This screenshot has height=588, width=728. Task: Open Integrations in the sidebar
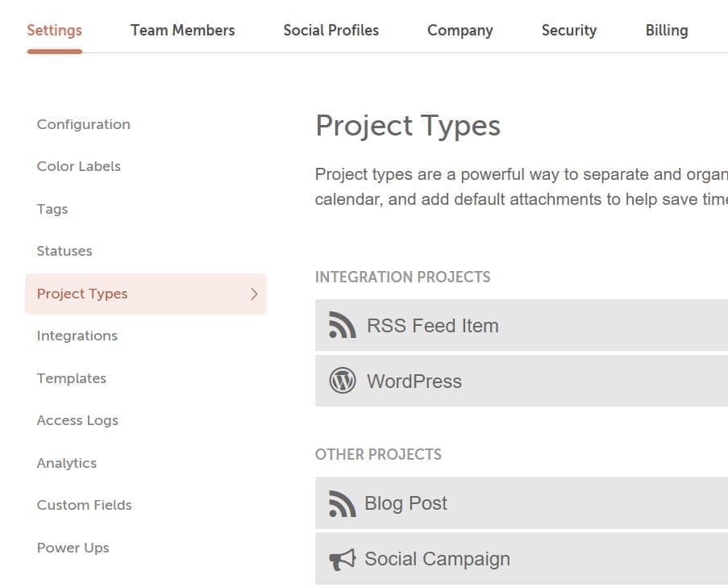point(77,336)
